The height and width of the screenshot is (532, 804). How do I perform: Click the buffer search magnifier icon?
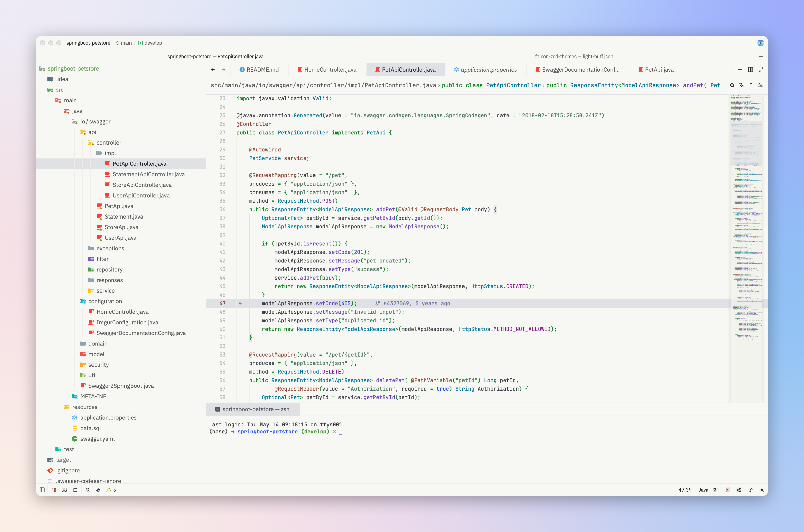732,86
